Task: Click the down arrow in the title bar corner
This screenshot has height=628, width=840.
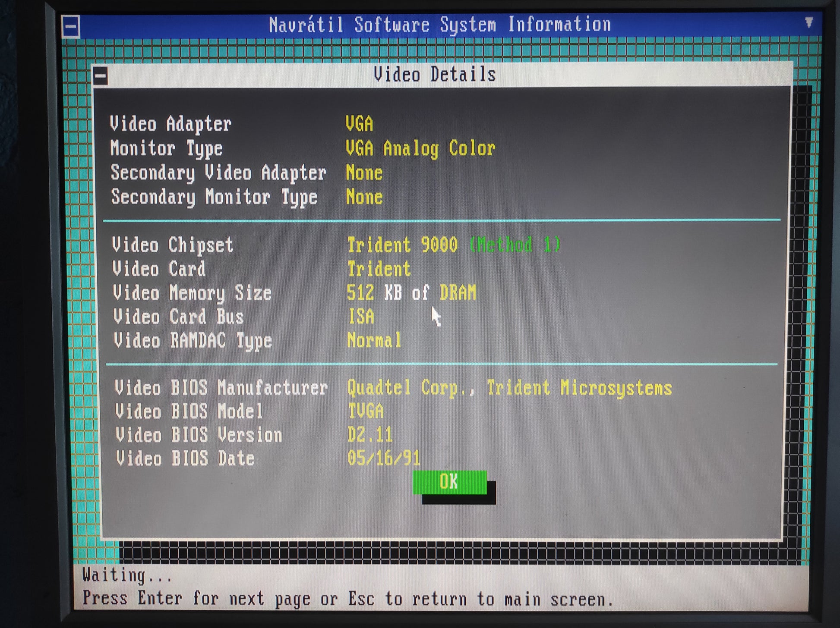Action: point(809,22)
